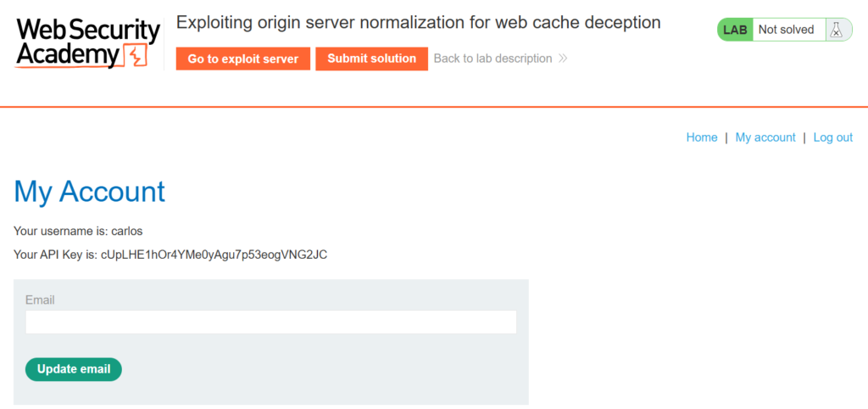The image size is (868, 409).
Task: Click the double chevron after lab description
Action: [563, 59]
